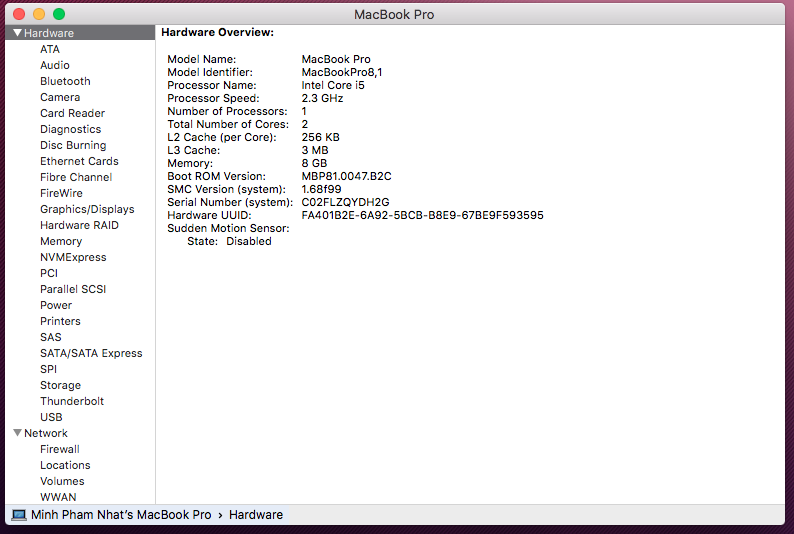Screen dimensions: 794x534
Task: Select SAS in the sidebar
Action: pyautogui.click(x=51, y=337)
